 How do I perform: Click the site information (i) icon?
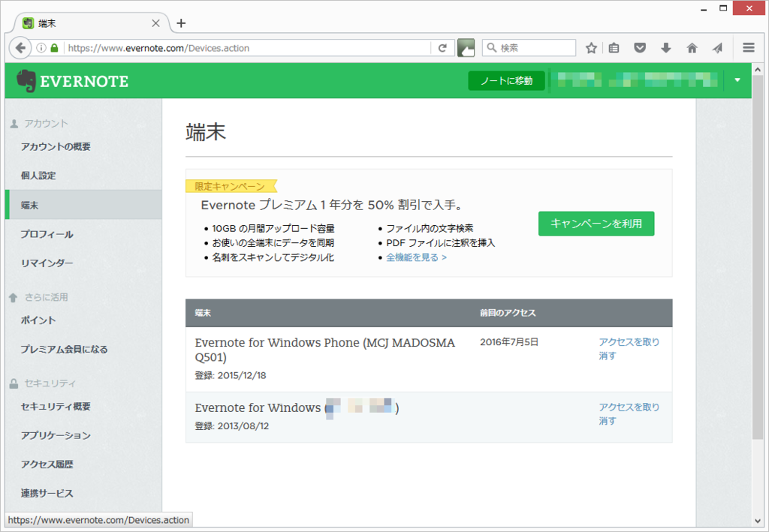[41, 48]
